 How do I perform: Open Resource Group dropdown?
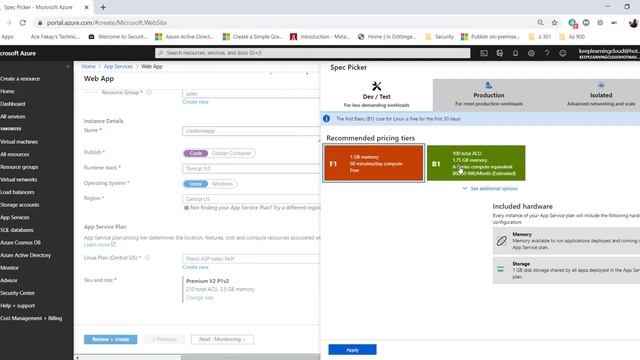[251, 94]
